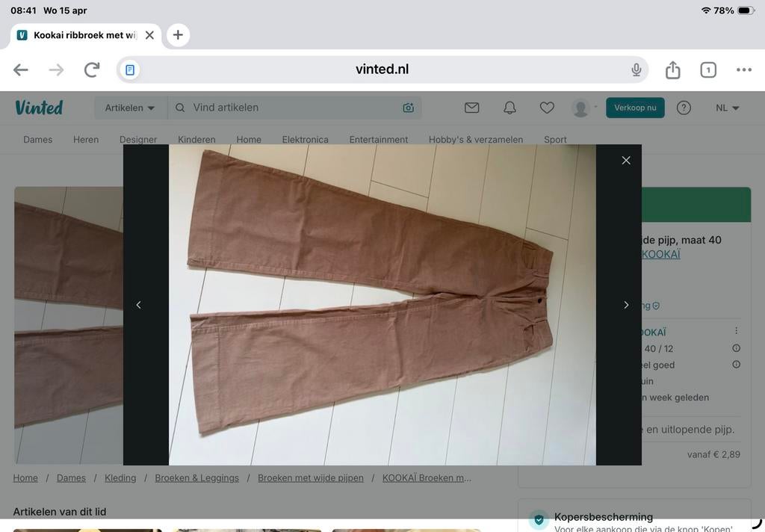Click the Vind artikelen search field
Screen dimensions: 765x532
(261, 108)
